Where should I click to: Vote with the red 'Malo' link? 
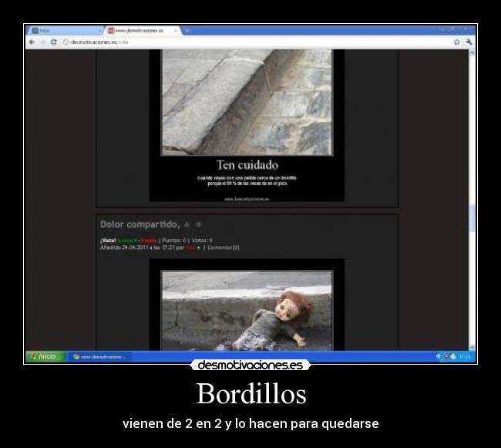149,241
